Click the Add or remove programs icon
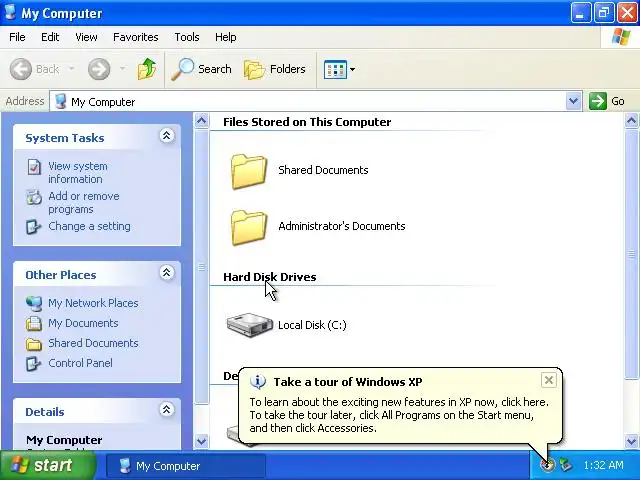 34,197
